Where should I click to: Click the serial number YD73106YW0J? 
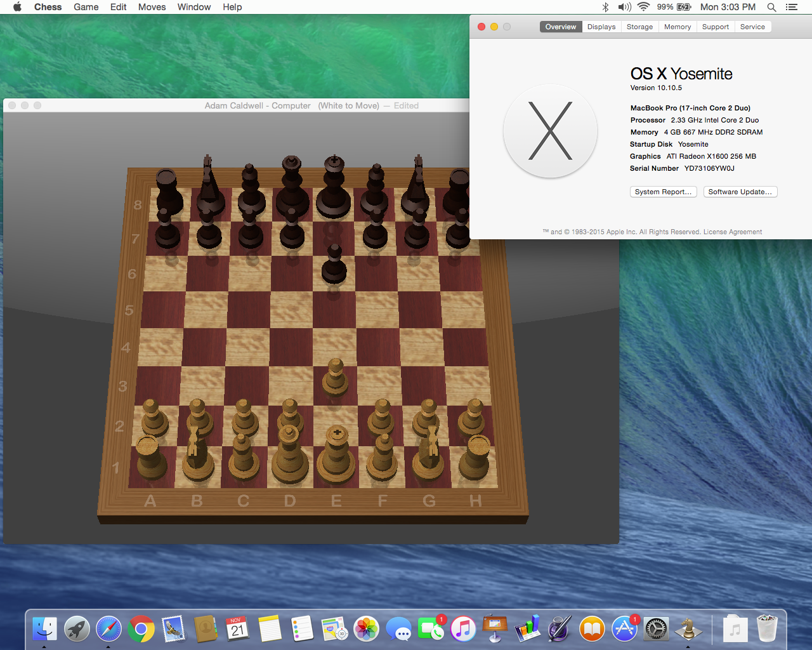click(709, 168)
